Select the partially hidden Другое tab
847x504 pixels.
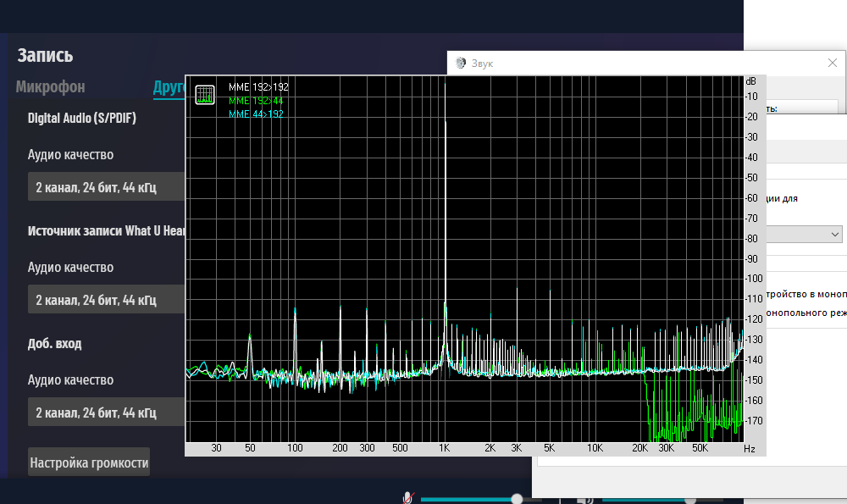[169, 87]
